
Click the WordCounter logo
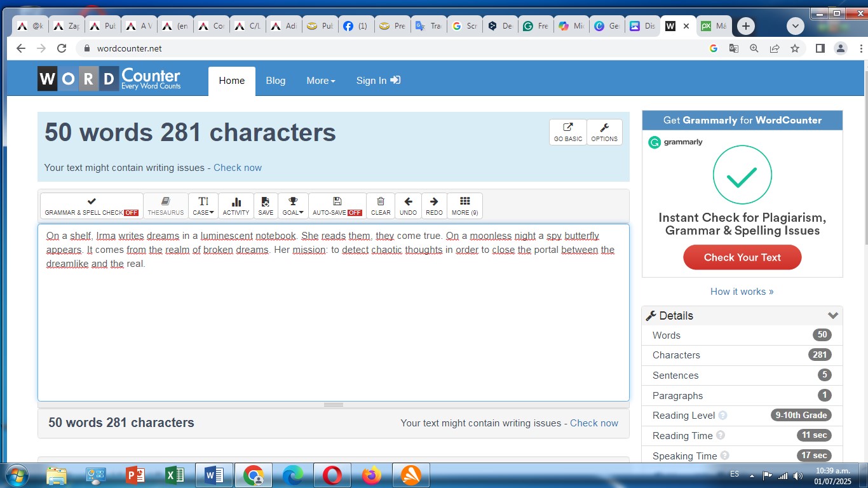pyautogui.click(x=109, y=79)
